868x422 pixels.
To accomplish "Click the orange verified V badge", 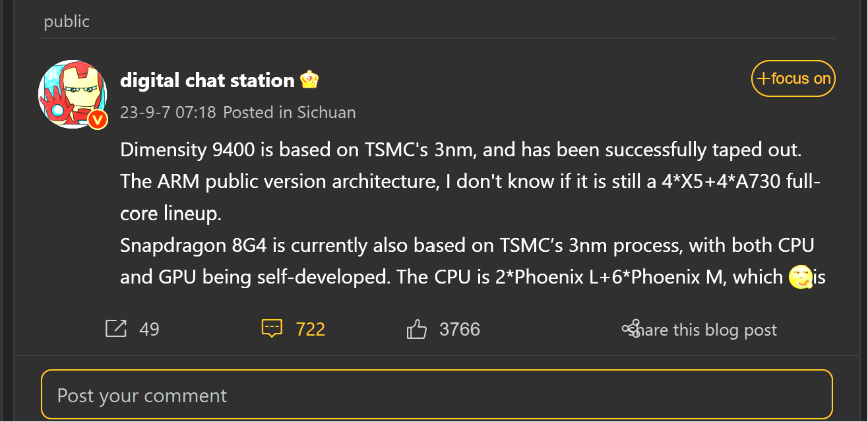I will pos(98,119).
